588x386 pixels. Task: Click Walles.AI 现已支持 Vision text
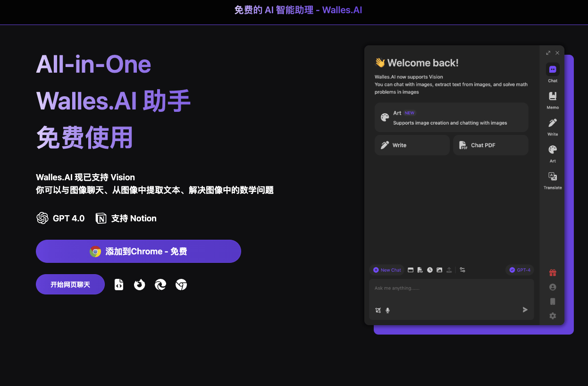click(85, 177)
